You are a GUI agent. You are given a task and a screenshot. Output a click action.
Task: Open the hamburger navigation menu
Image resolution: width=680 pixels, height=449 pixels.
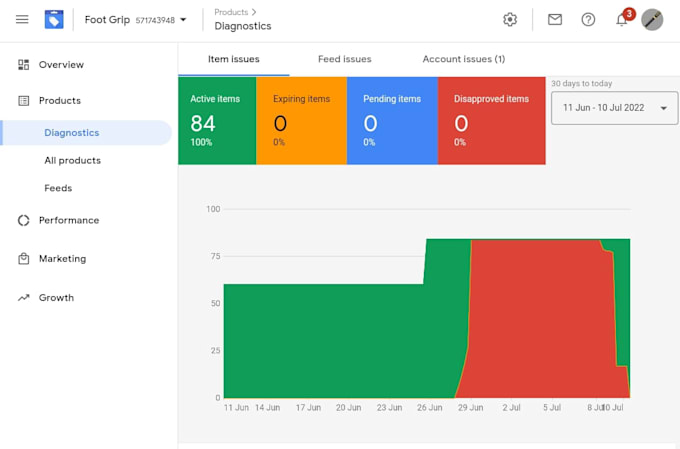click(22, 20)
